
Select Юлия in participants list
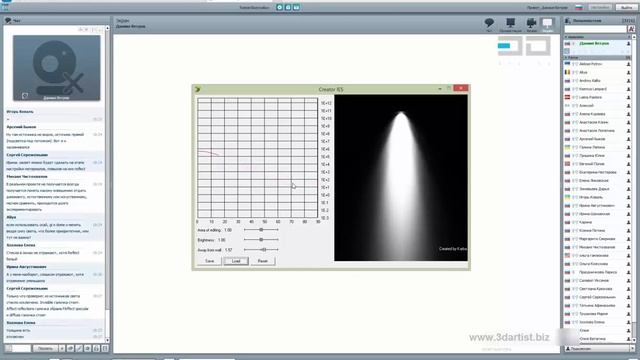pos(584,330)
